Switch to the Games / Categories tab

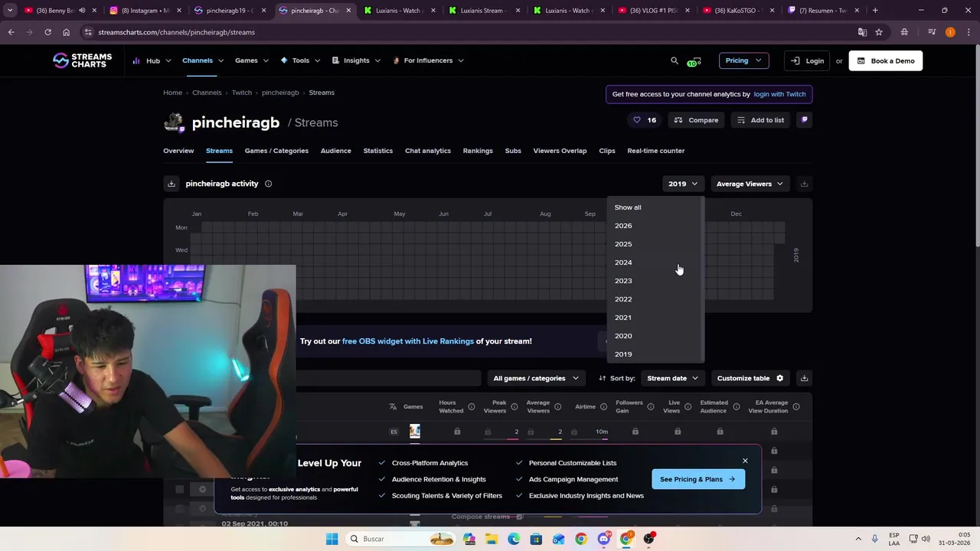(276, 151)
